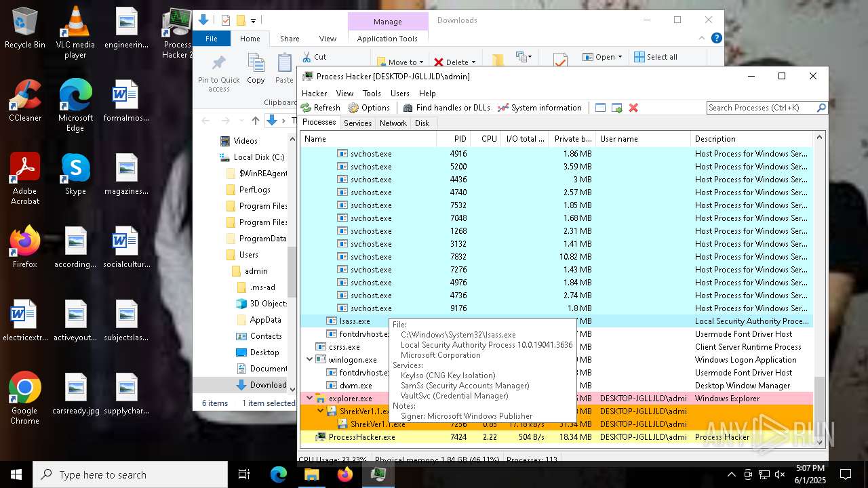Open the Quick Access Toolbar customize dropdown
868x488 pixels.
tap(254, 20)
